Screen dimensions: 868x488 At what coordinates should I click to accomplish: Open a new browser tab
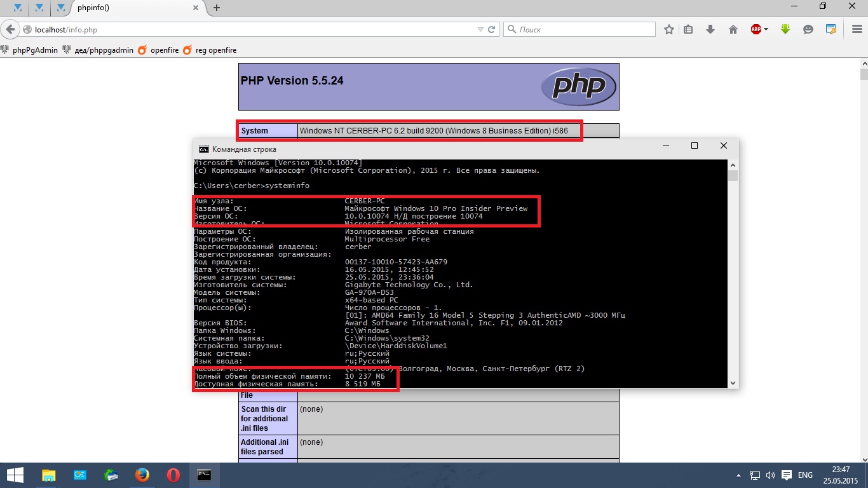(217, 8)
